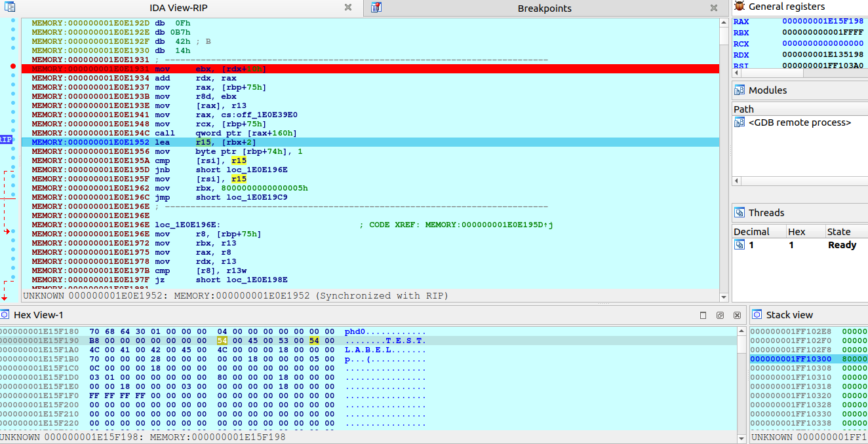
Task: Sort threads by the State column
Action: point(838,232)
